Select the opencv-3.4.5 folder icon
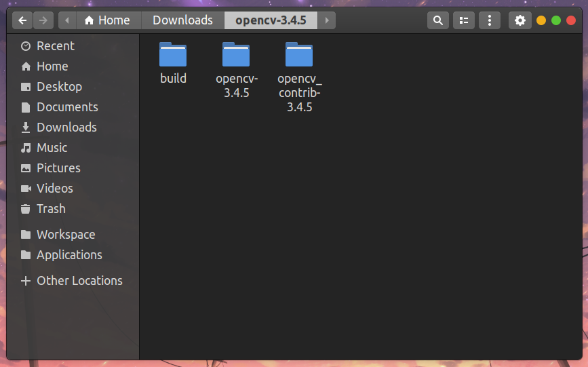Screen dimensions: 588x367 (x=236, y=54)
